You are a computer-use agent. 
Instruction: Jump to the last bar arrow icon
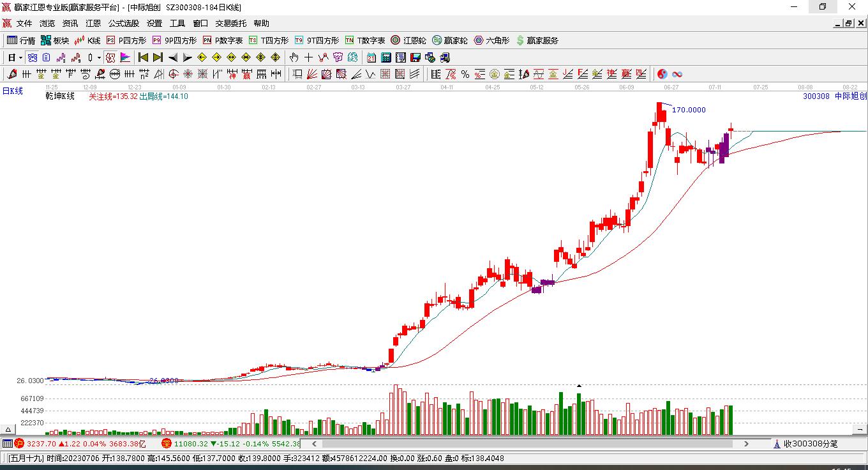[158, 57]
